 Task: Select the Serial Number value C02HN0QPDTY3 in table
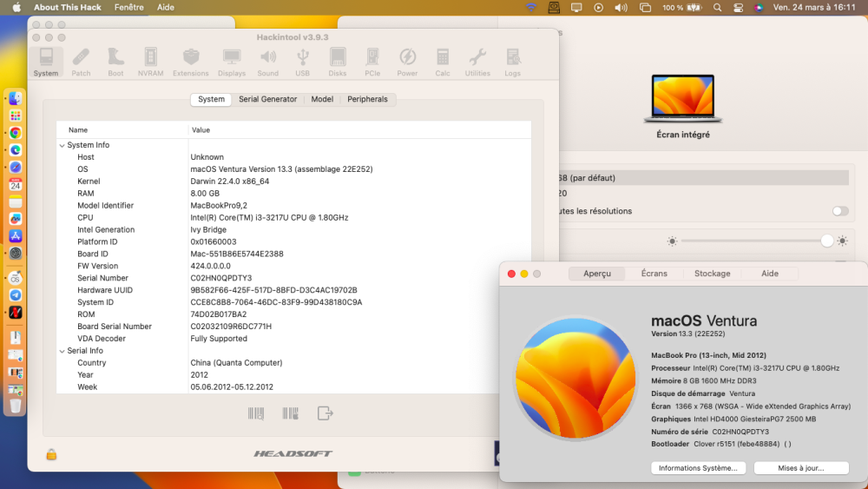point(220,278)
